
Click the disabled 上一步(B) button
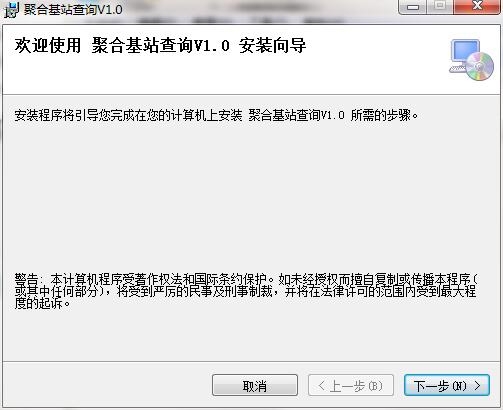tap(351, 385)
